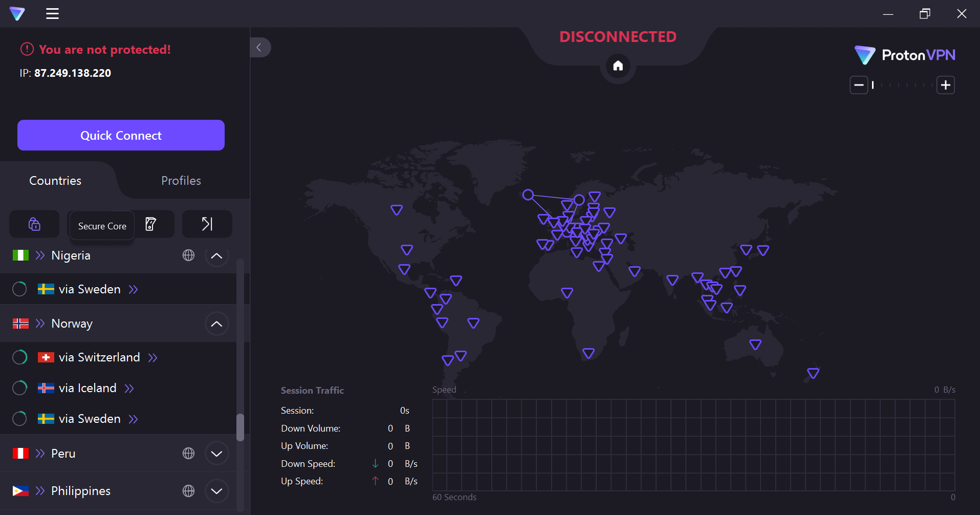Toggle the Kill Switch feature
The image size is (980, 515).
point(151,224)
